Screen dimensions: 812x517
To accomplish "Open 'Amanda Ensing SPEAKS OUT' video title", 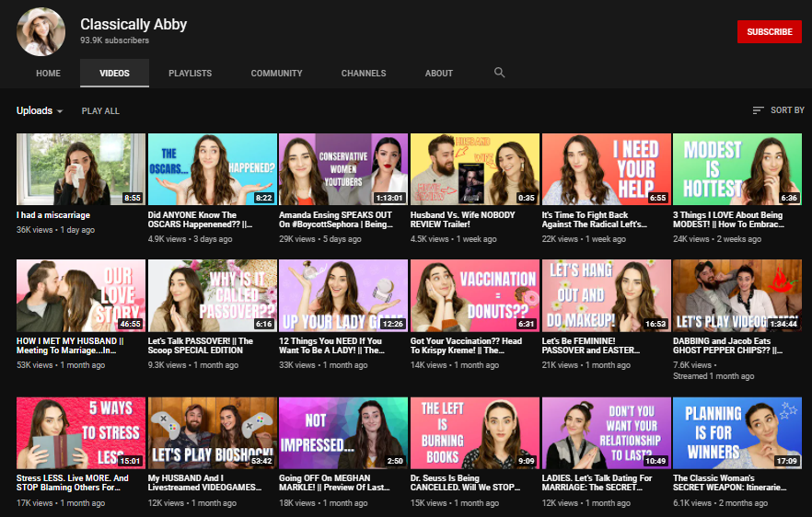I will click(x=336, y=220).
